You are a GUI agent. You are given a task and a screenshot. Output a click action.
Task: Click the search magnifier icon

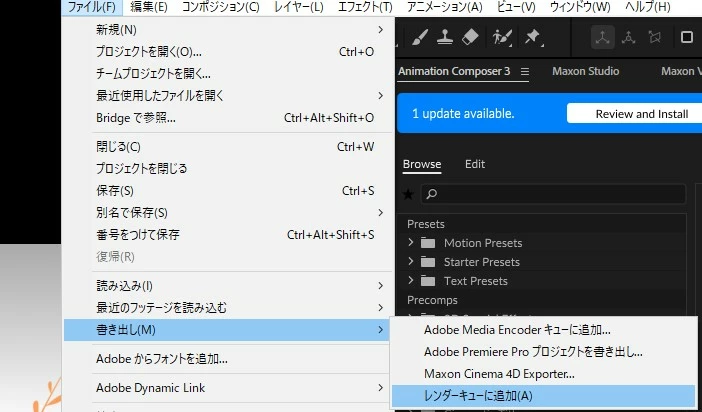pos(432,194)
